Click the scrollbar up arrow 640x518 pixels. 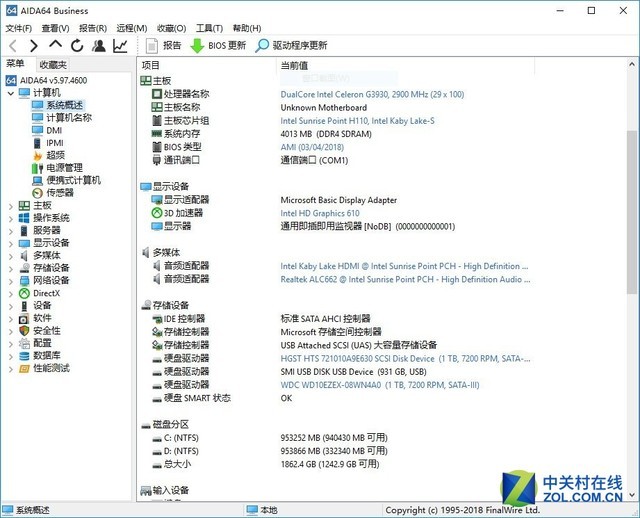[632, 64]
